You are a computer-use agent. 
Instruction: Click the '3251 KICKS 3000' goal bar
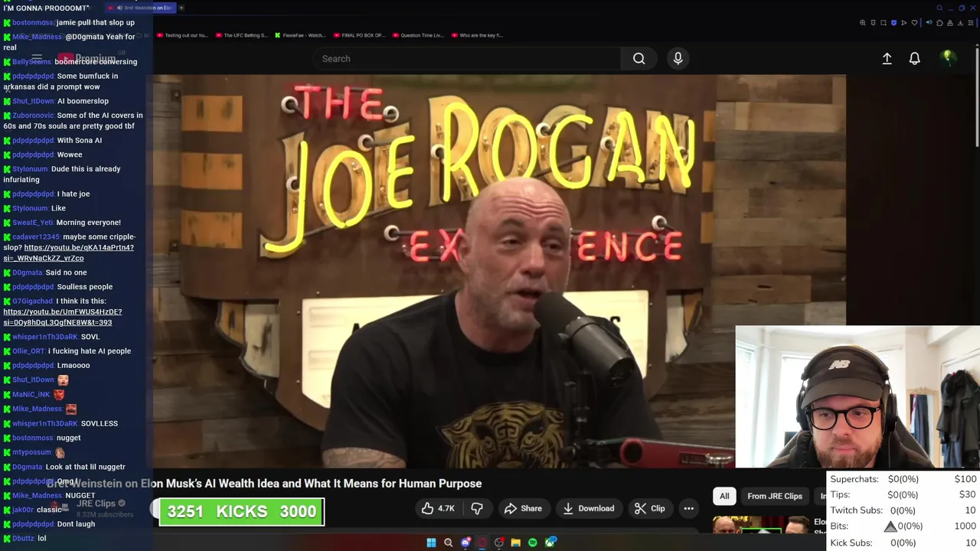point(241,512)
